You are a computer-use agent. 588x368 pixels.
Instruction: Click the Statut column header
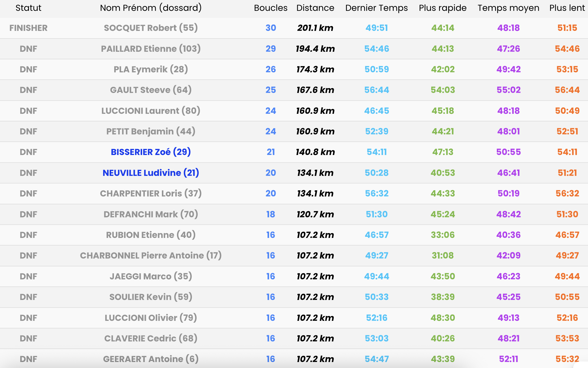tap(28, 8)
